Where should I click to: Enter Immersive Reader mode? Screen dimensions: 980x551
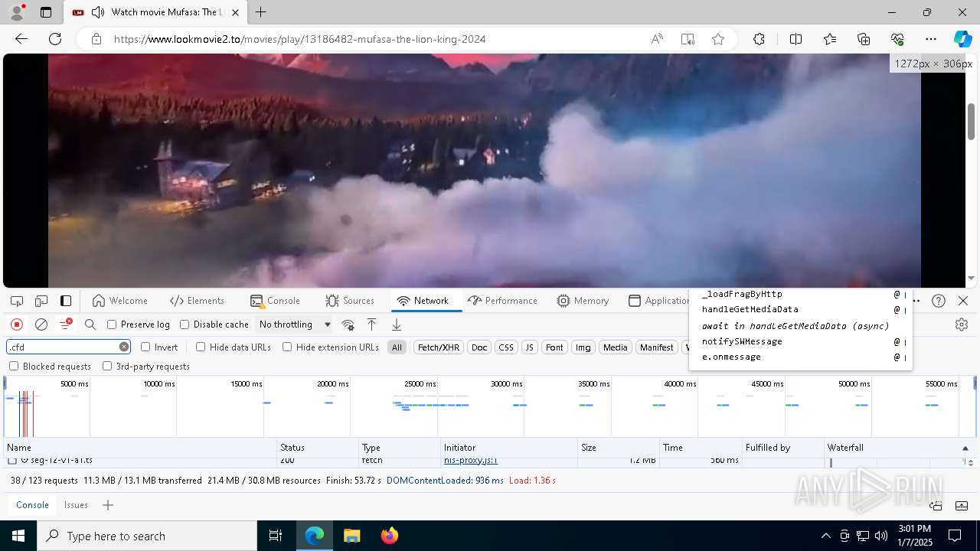click(x=688, y=39)
